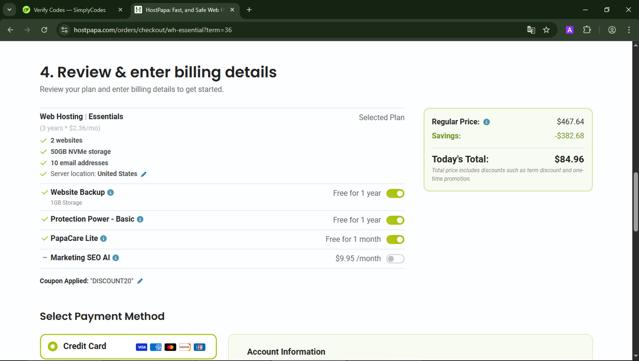
Task: Click the Today's Total $84.96 amount
Action: 569,159
